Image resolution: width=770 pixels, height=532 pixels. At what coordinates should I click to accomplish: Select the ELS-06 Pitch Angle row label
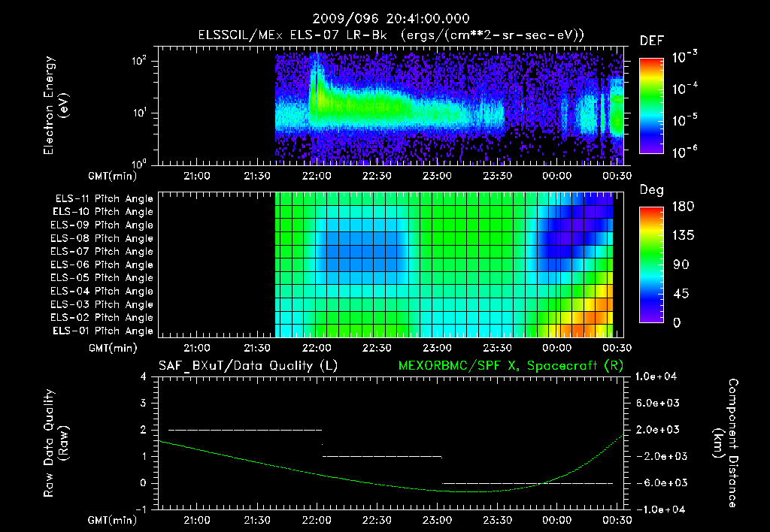pos(102,265)
